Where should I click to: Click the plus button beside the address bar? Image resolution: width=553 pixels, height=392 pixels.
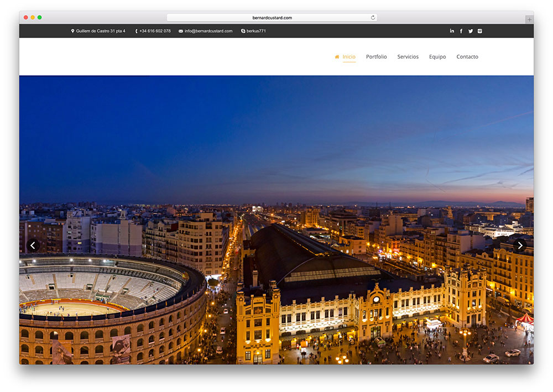pyautogui.click(x=529, y=19)
